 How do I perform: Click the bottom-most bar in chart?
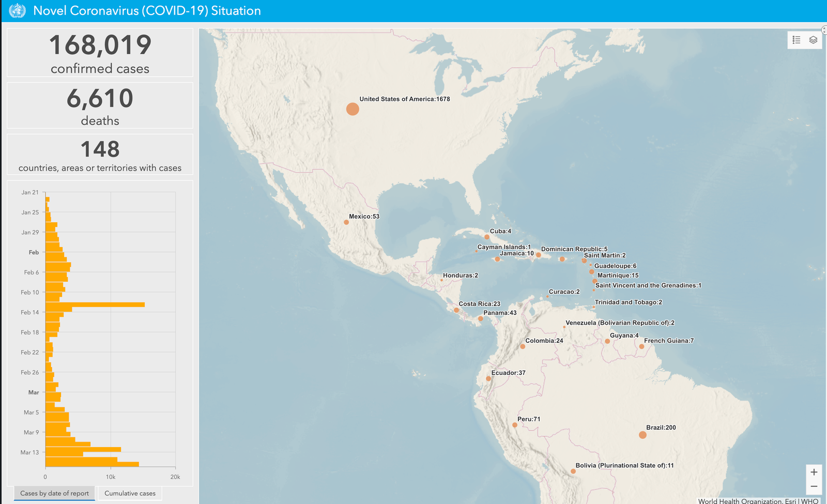point(92,464)
